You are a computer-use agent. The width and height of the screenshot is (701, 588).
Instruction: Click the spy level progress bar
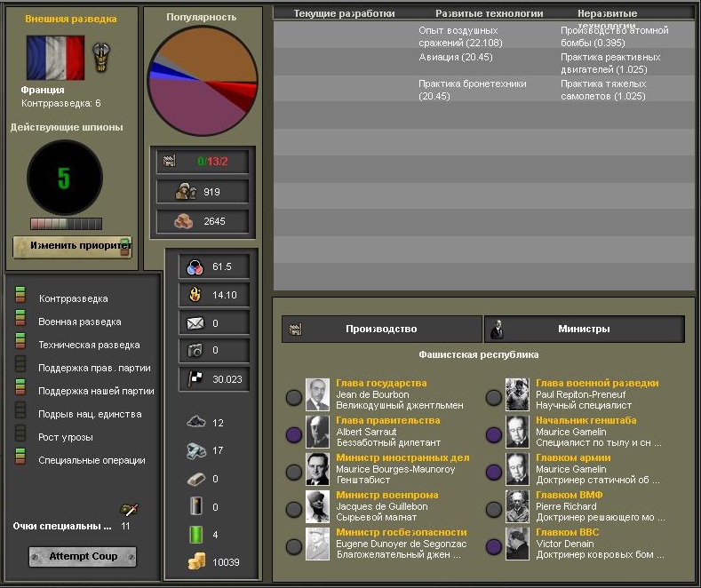(66, 224)
